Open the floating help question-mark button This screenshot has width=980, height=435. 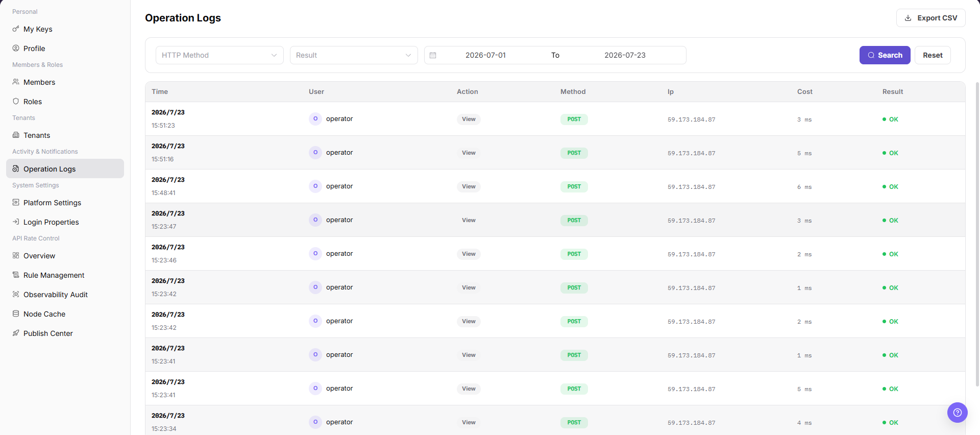[958, 413]
